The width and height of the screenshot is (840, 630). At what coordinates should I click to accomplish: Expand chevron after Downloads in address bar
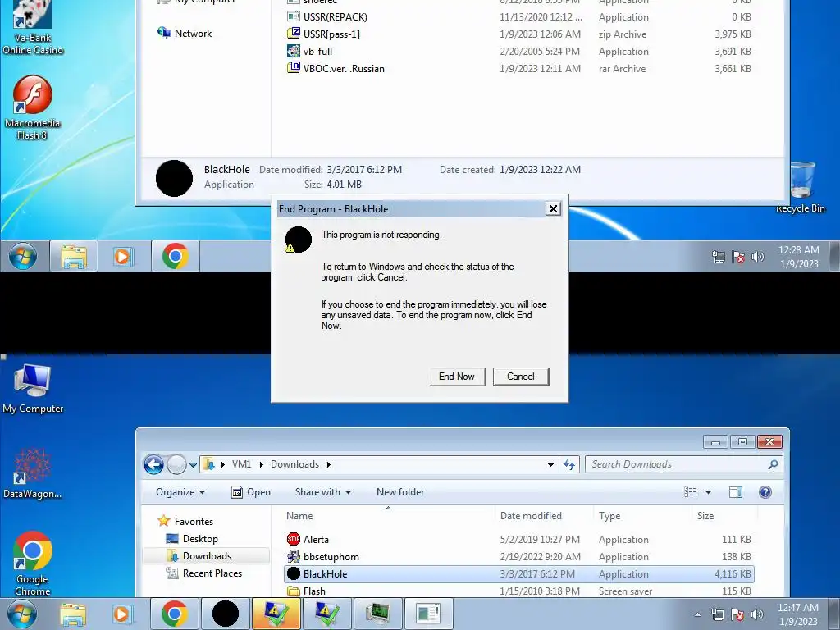[328, 464]
